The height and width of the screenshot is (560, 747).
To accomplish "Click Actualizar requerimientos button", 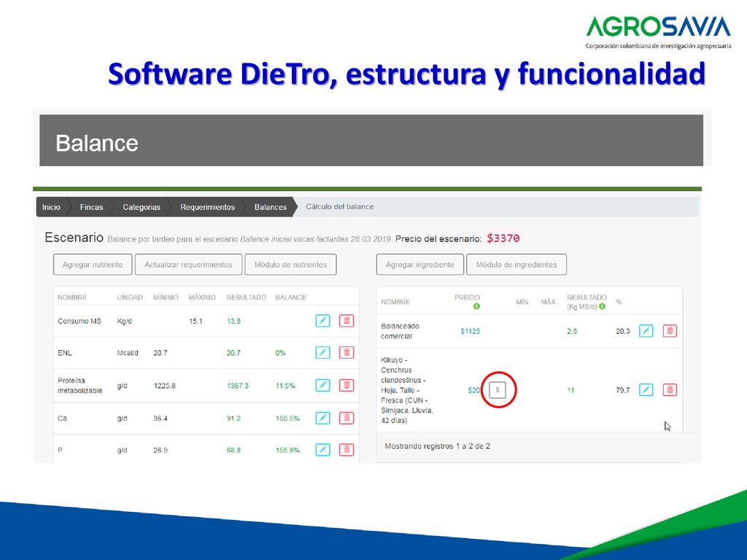I will click(188, 264).
